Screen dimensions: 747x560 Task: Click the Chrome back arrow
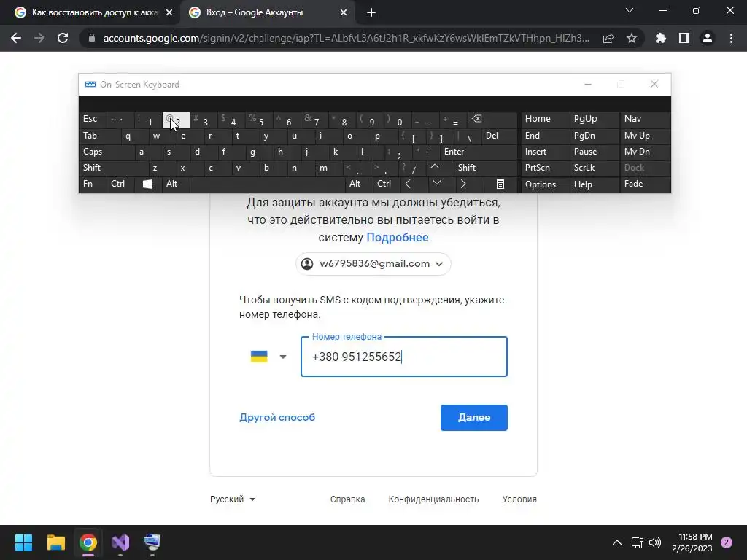[x=16, y=38]
